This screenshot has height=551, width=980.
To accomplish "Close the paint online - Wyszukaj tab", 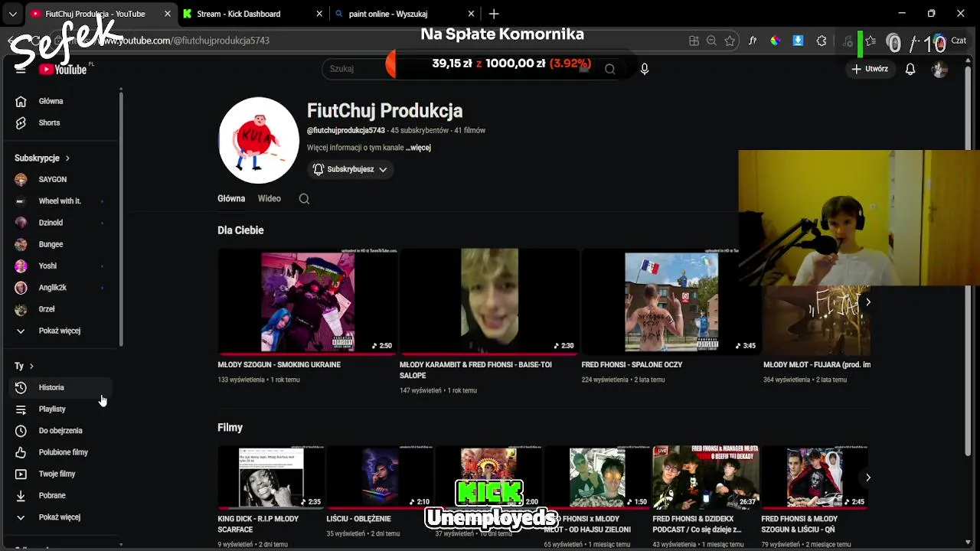I will pyautogui.click(x=471, y=14).
